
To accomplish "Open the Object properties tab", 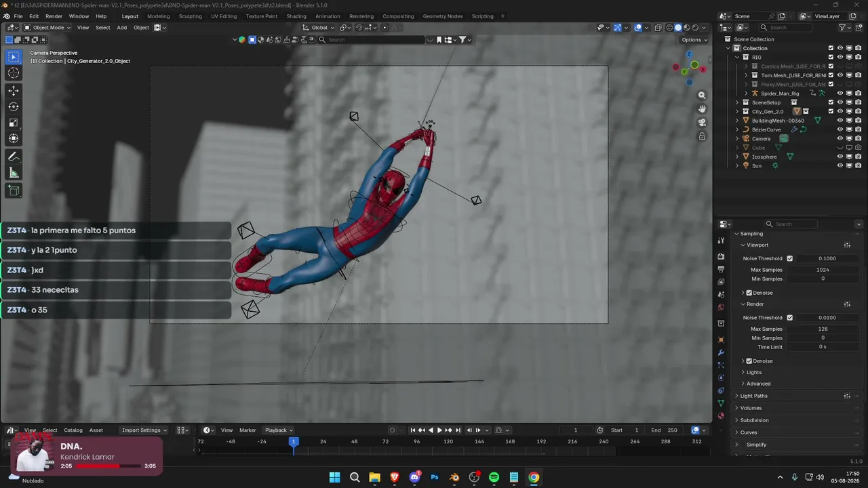I will tap(721, 340).
